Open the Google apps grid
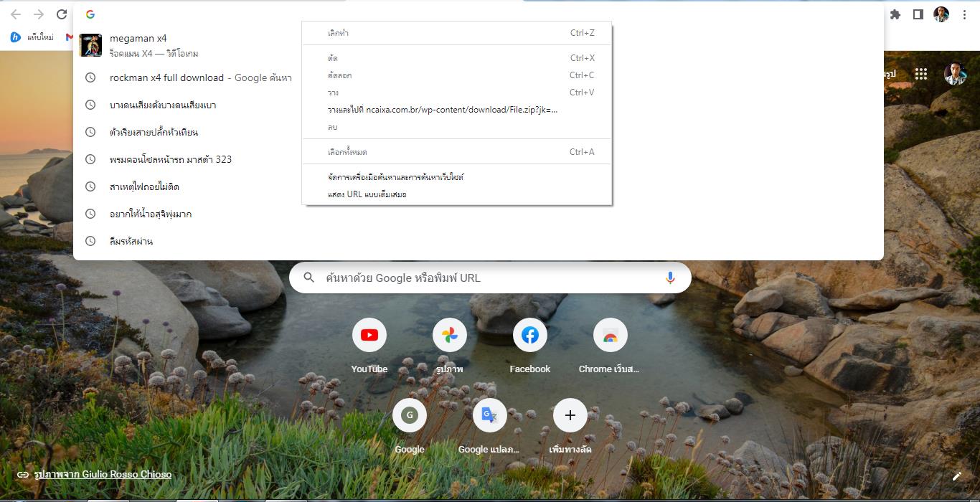Image resolution: width=980 pixels, height=502 pixels. point(921,74)
